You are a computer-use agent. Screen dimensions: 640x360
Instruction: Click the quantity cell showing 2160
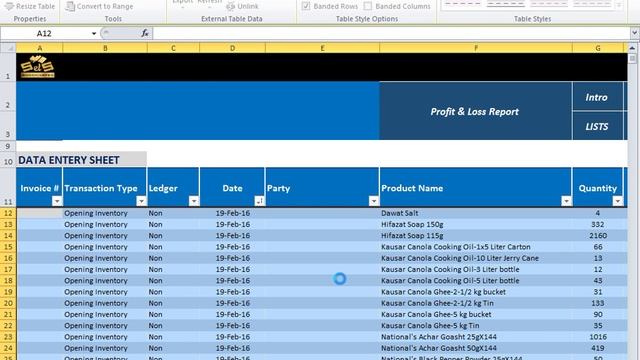point(598,236)
